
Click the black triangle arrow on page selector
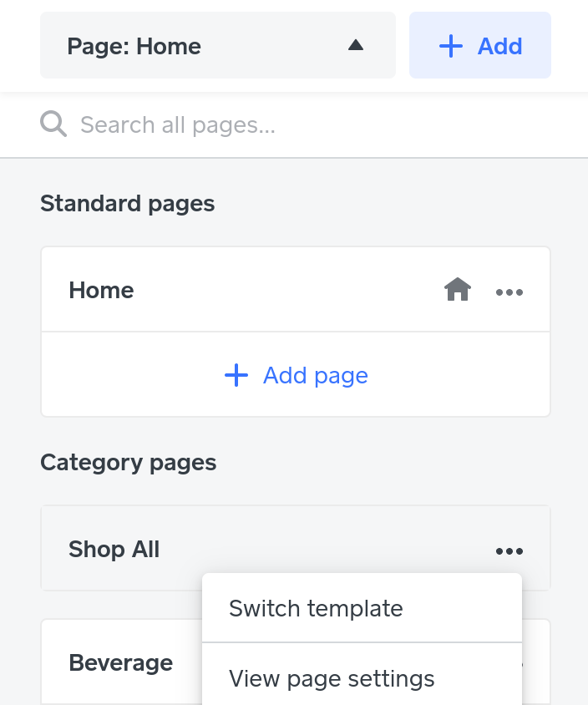356,45
